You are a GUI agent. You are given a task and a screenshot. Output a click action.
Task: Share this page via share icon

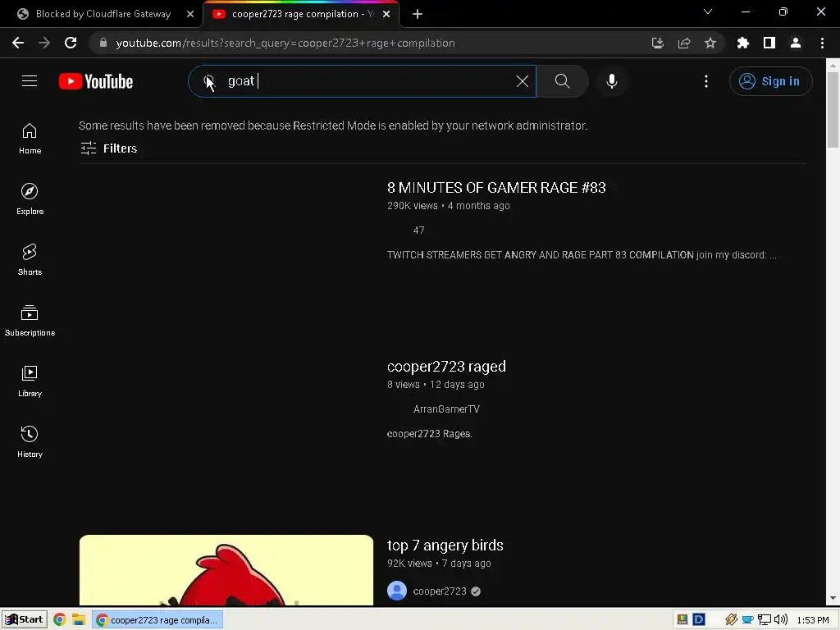[x=684, y=43]
